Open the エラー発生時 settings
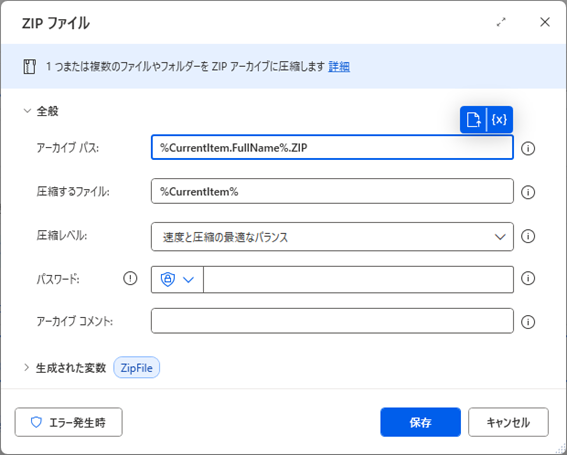Image resolution: width=567 pixels, height=455 pixels. coord(69,422)
